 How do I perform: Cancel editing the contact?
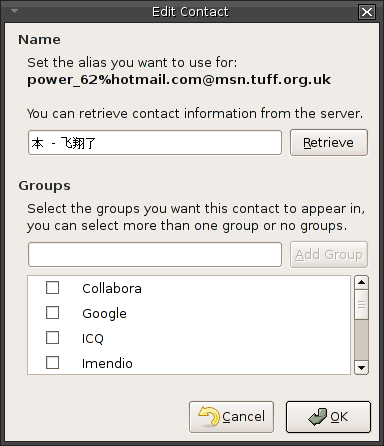coord(231,417)
